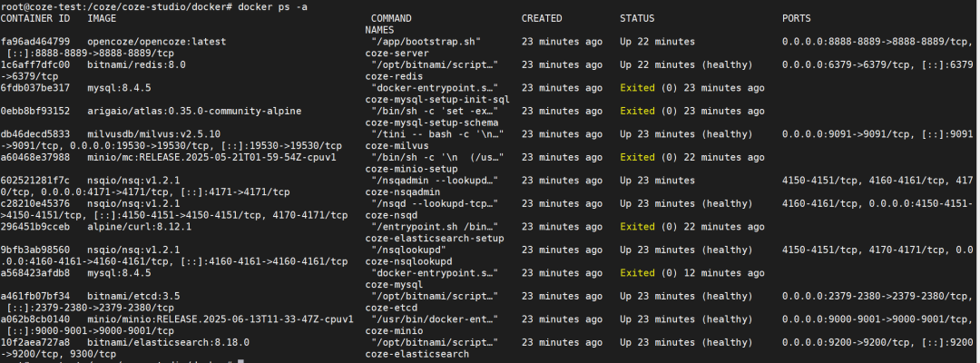Select container ID c28210e45376
The image size is (980, 363).
click(35, 203)
